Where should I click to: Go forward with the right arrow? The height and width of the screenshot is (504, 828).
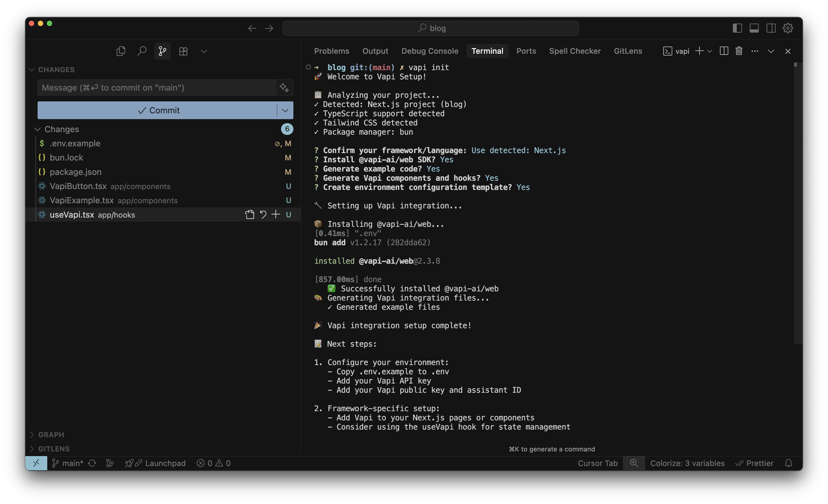tap(269, 29)
